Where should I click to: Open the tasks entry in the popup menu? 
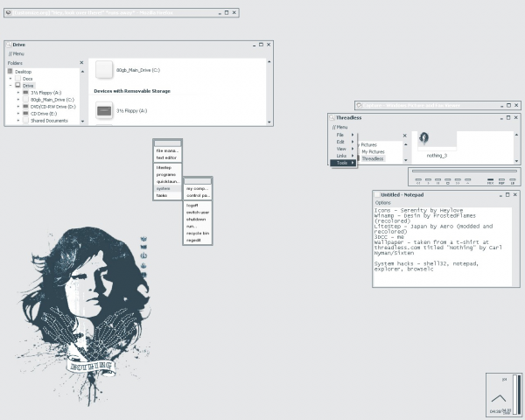coord(167,195)
